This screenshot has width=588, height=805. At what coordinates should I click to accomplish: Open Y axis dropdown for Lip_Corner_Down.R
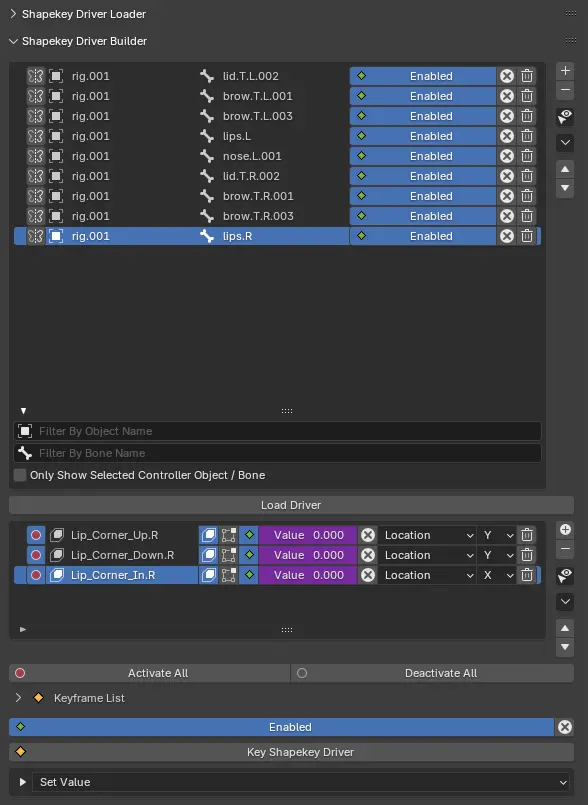coord(497,555)
